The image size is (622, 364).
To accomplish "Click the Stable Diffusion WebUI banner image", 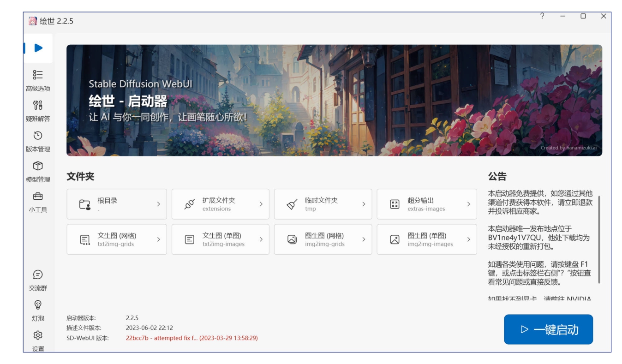I will [x=334, y=100].
